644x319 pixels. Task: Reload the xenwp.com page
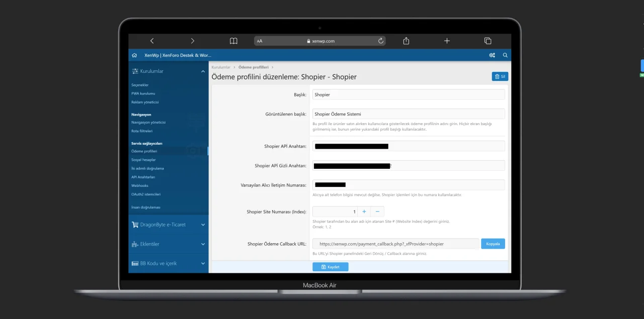pos(381,41)
